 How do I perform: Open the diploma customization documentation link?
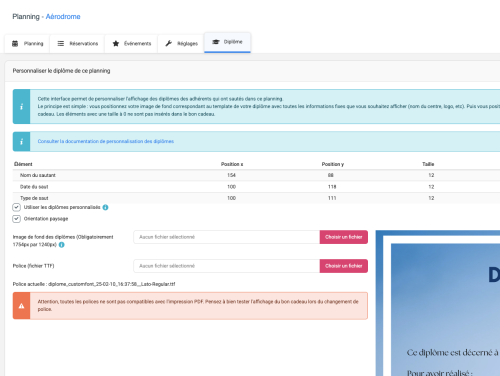tap(106, 141)
